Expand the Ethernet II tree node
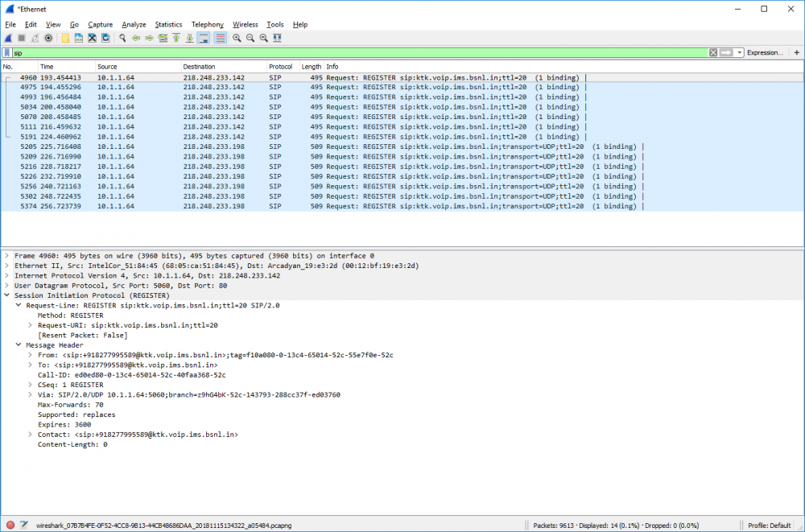The width and height of the screenshot is (805, 532). point(7,266)
